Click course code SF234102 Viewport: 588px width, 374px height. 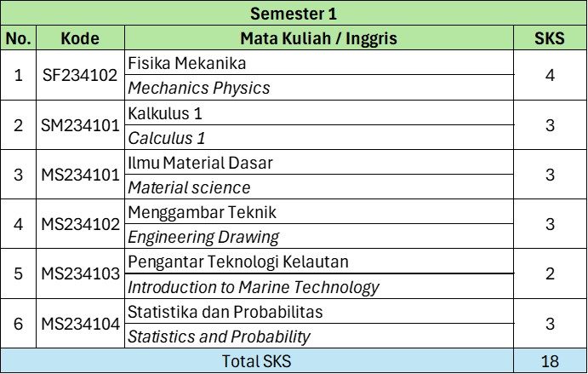pos(80,75)
